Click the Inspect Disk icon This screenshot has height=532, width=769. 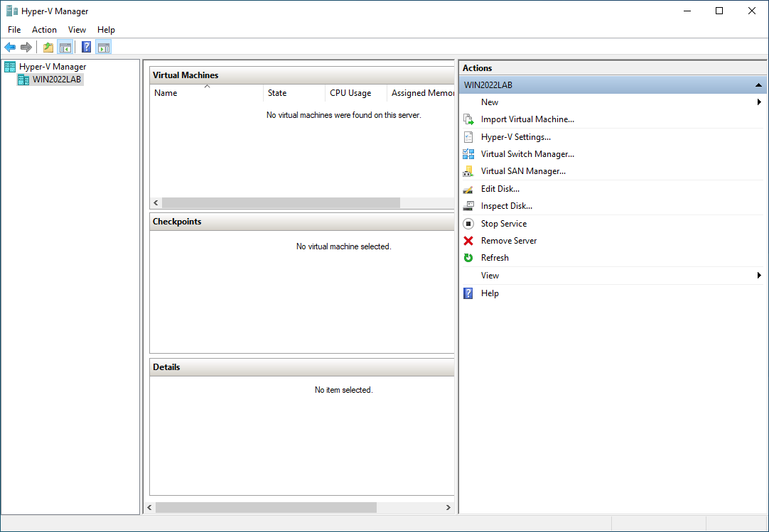tap(468, 206)
